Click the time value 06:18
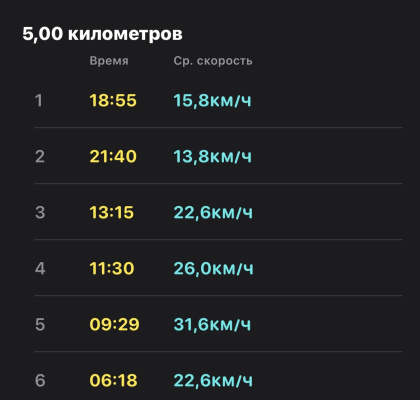Screen dimensions: 420x400 pyautogui.click(x=113, y=380)
